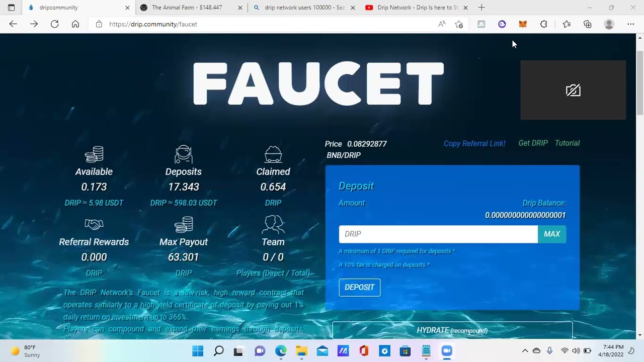Image resolution: width=644 pixels, height=362 pixels.
Task: Click the DEPOSIT button
Action: [359, 287]
